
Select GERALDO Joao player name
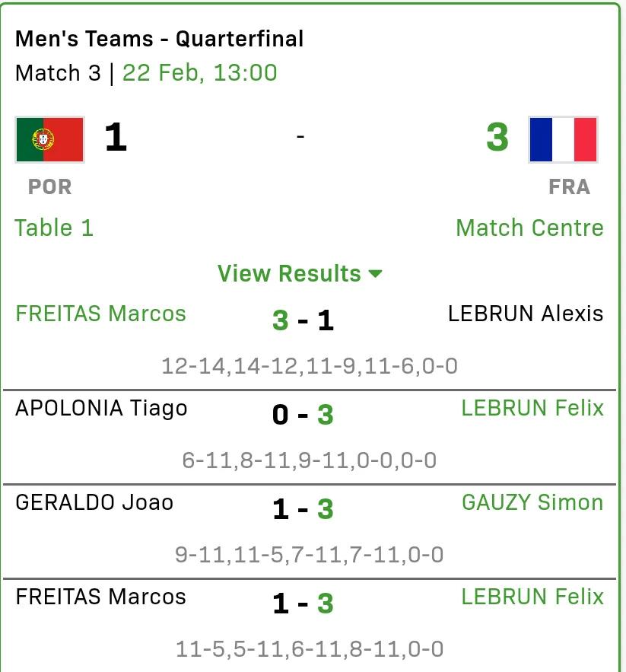tap(94, 502)
